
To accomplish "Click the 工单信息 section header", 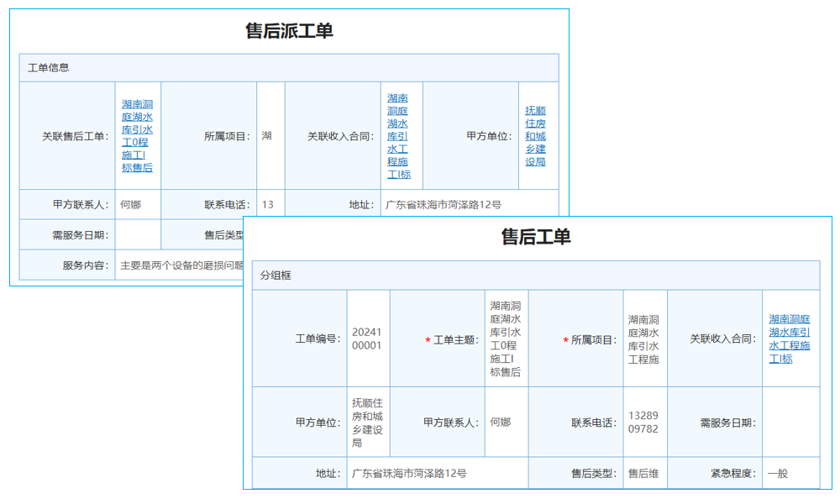I will click(x=50, y=68).
